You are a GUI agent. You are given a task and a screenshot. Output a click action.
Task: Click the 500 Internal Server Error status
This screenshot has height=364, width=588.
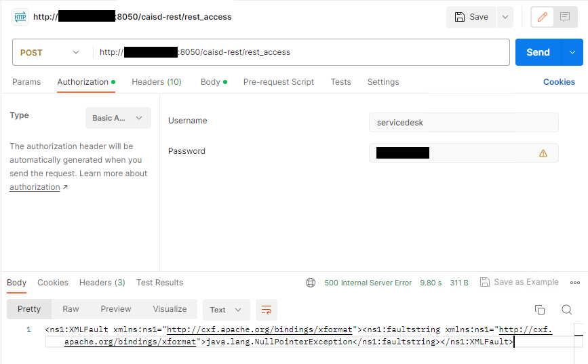pos(368,283)
